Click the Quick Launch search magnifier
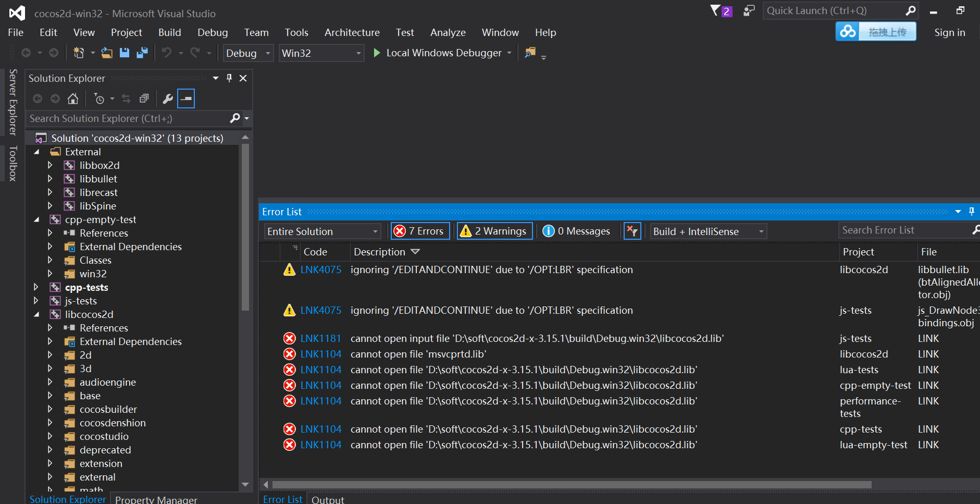980x504 pixels. [x=910, y=11]
